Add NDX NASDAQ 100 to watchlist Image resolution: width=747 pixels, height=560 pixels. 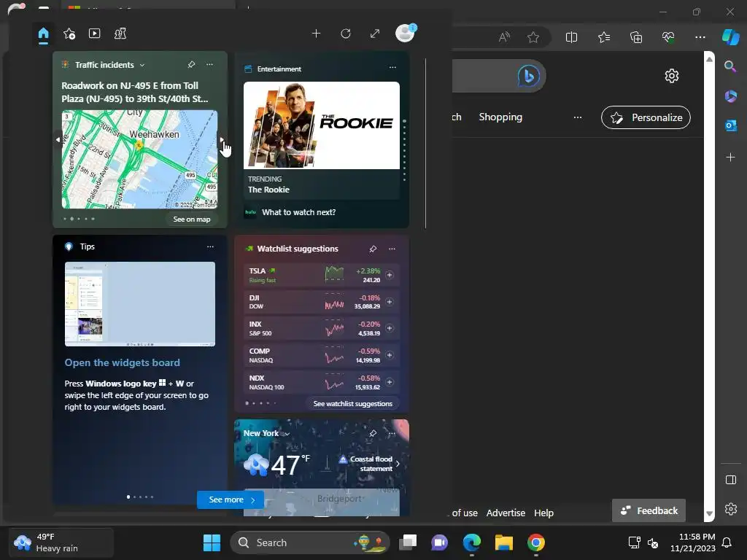point(390,382)
